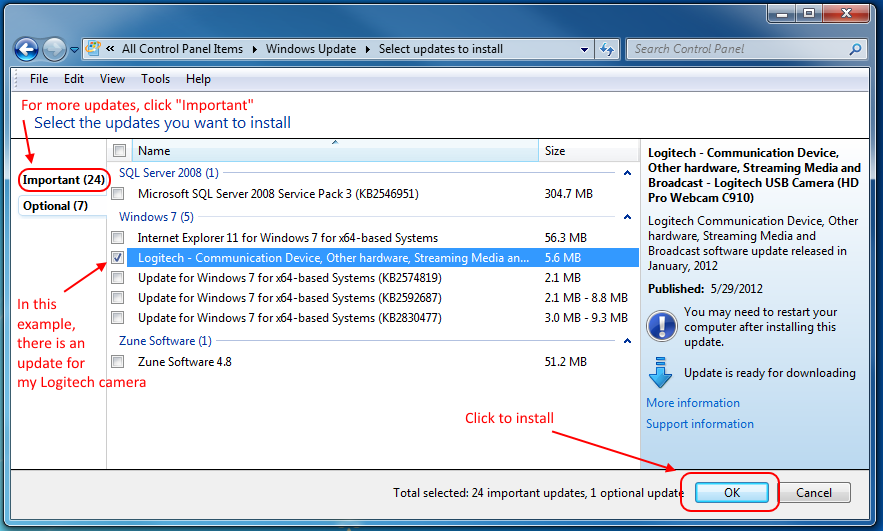
Task: Click the Forward navigation arrow
Action: click(54, 49)
